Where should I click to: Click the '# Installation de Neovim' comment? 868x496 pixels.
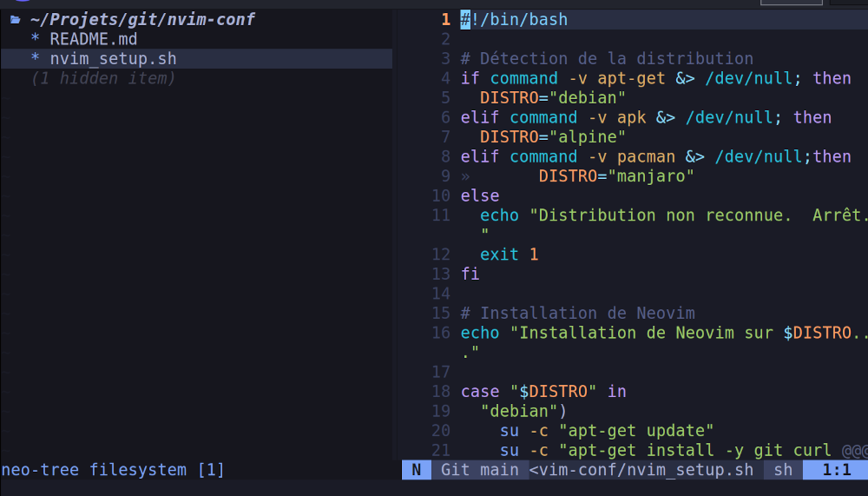pos(578,313)
